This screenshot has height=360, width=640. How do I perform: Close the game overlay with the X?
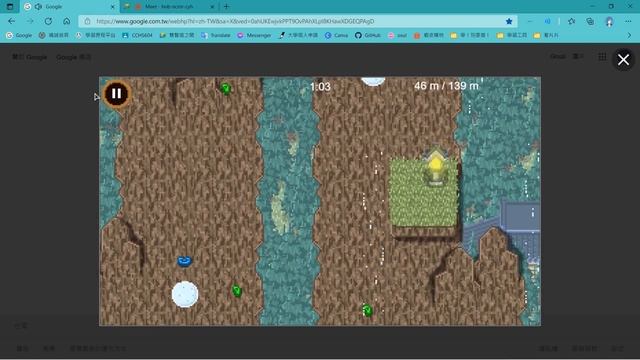pos(623,60)
